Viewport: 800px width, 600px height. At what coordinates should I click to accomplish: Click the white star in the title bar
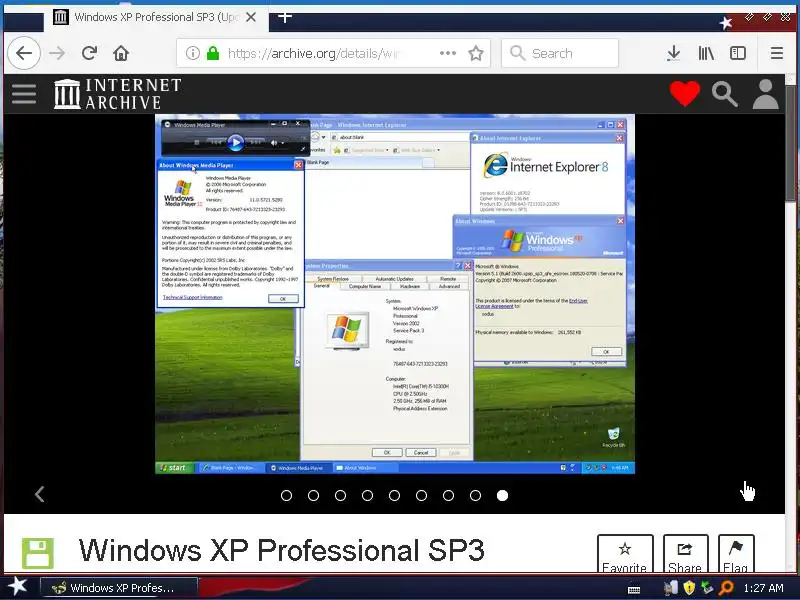pyautogui.click(x=726, y=22)
